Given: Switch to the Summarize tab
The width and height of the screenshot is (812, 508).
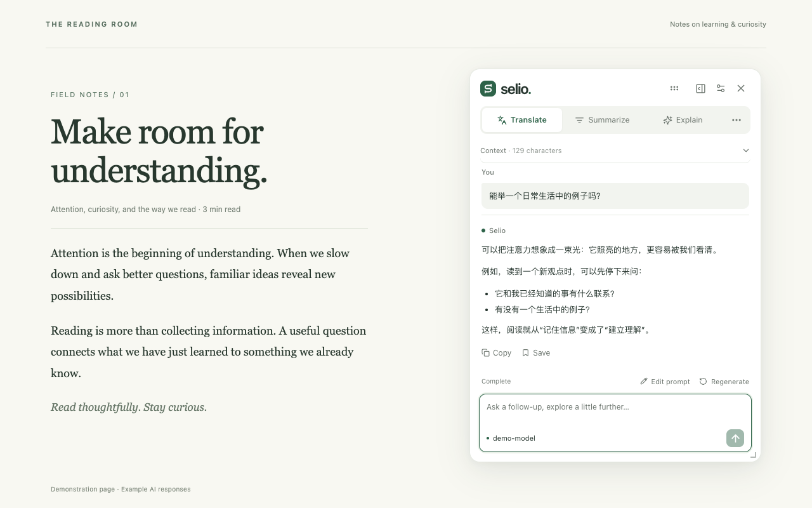Looking at the screenshot, I should [602, 120].
